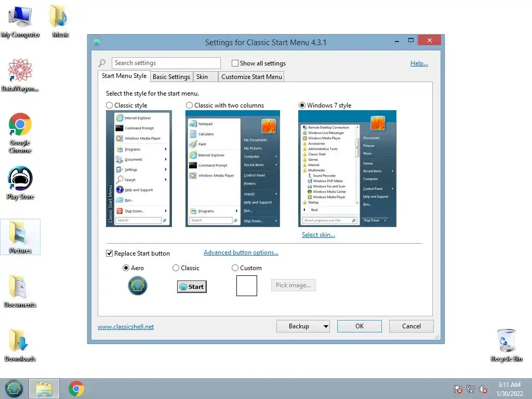Select Windows 7 style radio button
Screen dimensions: 532x399
pos(302,105)
